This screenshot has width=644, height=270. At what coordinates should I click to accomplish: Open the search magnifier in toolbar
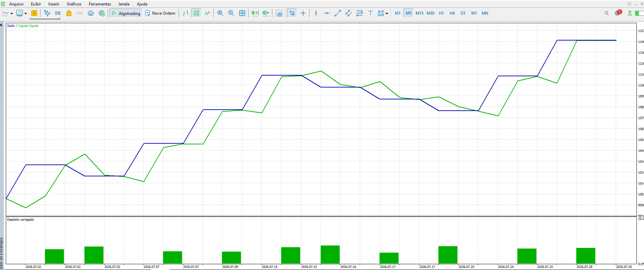point(607,13)
